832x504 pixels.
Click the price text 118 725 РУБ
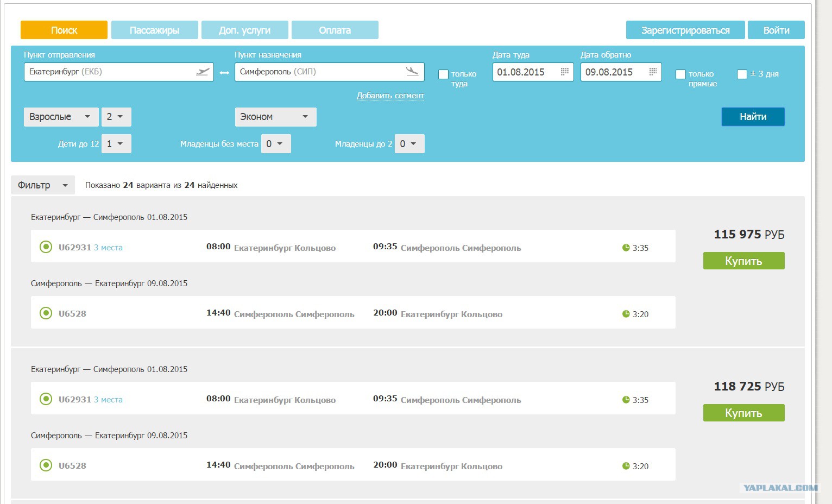pyautogui.click(x=749, y=386)
